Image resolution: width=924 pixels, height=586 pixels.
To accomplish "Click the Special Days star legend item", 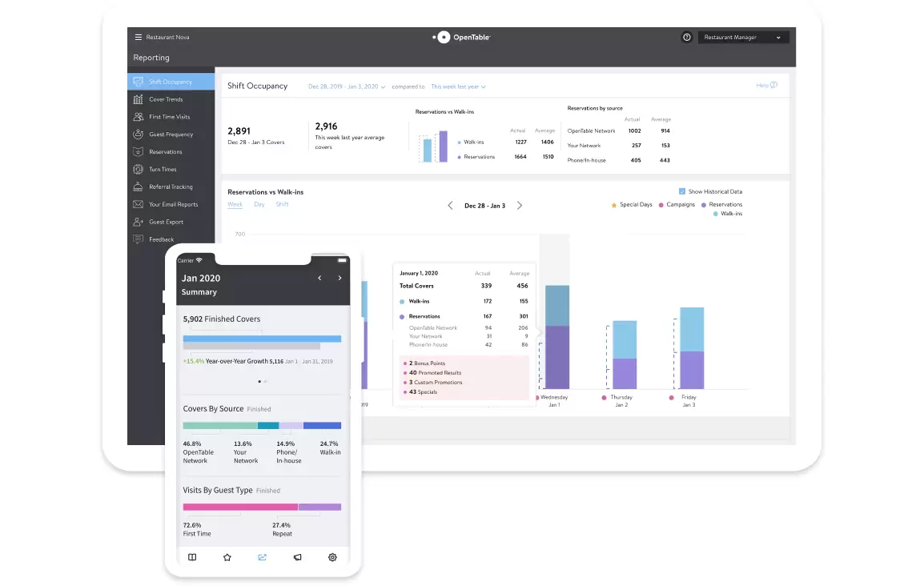I will tap(632, 204).
